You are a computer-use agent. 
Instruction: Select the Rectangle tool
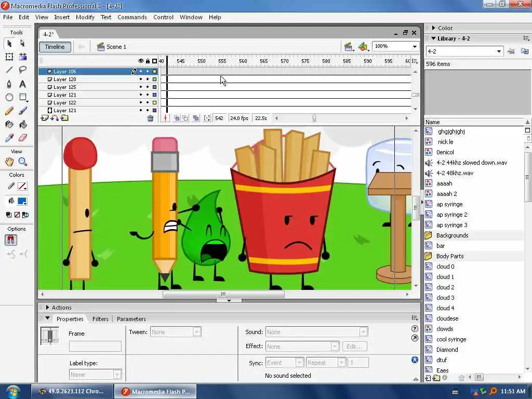pos(23,97)
